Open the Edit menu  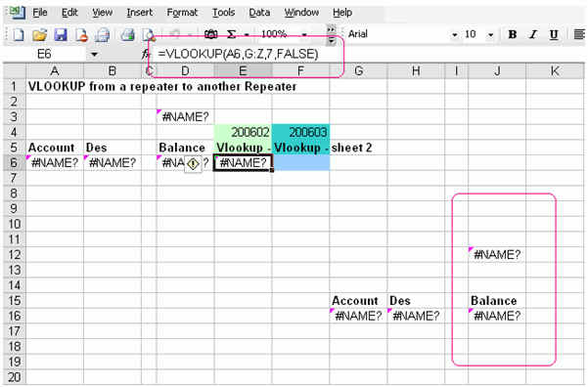(69, 13)
